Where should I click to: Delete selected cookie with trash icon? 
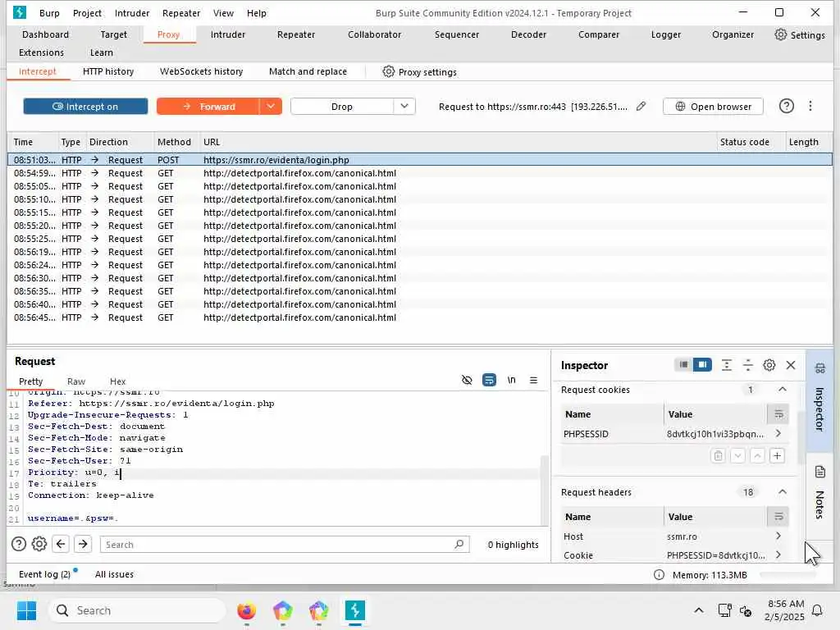click(x=718, y=456)
